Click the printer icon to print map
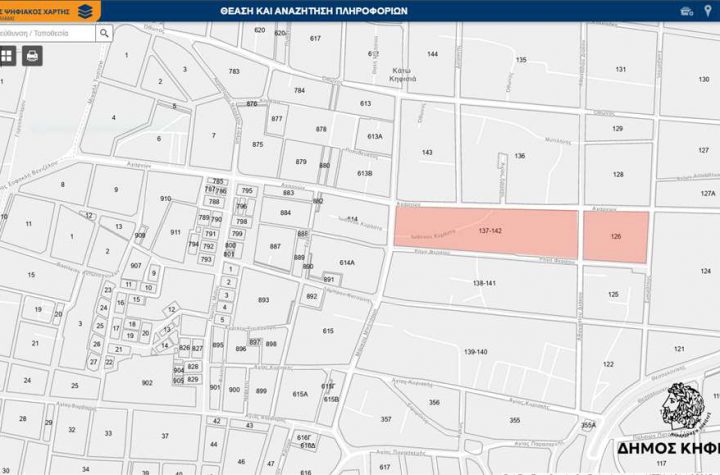 (31, 55)
